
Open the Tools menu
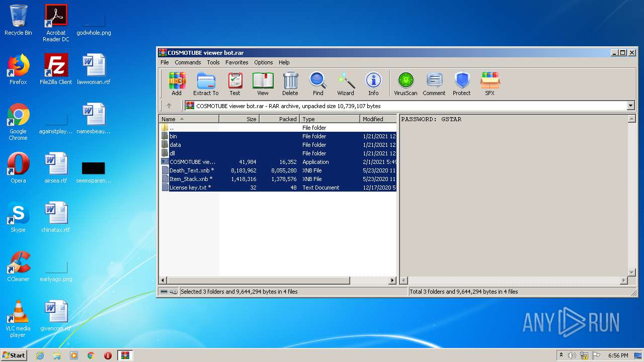pyautogui.click(x=213, y=62)
